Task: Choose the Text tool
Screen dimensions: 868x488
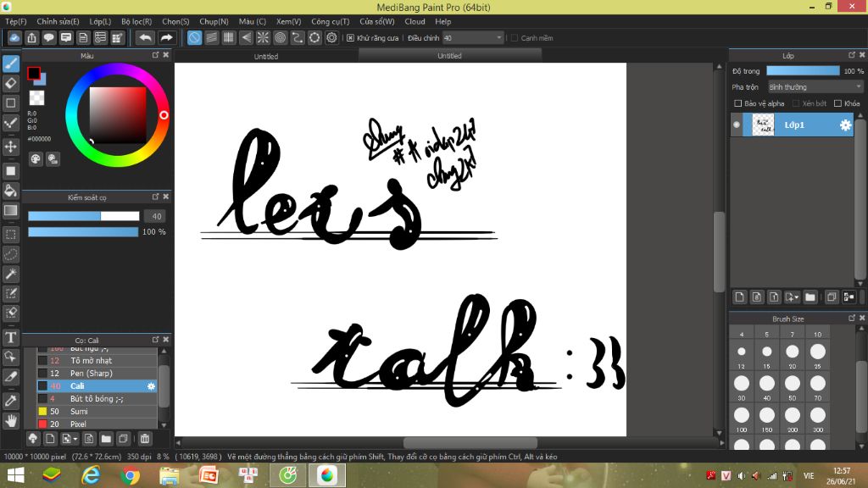Action: pyautogui.click(x=10, y=337)
